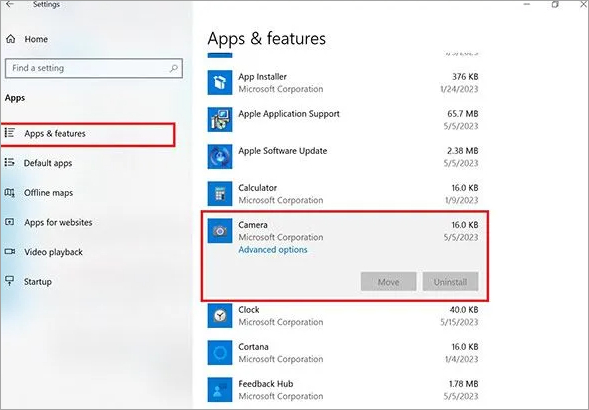Viewport: 589px width, 410px height.
Task: Click the App Installer icon
Action: pos(220,82)
